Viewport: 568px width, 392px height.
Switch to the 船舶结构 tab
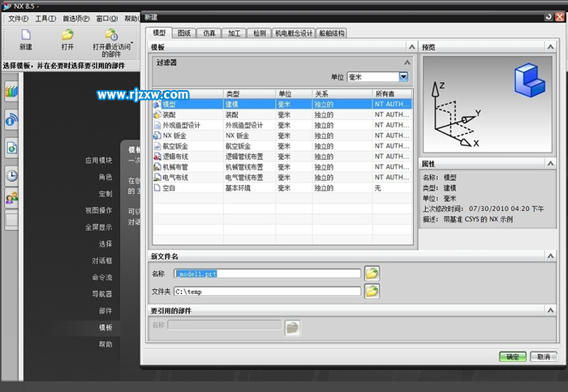tap(331, 33)
